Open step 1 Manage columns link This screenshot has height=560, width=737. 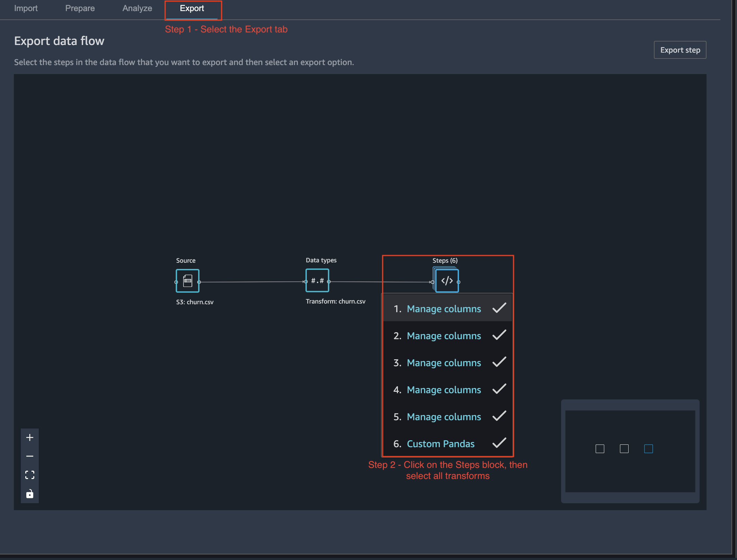click(x=444, y=309)
